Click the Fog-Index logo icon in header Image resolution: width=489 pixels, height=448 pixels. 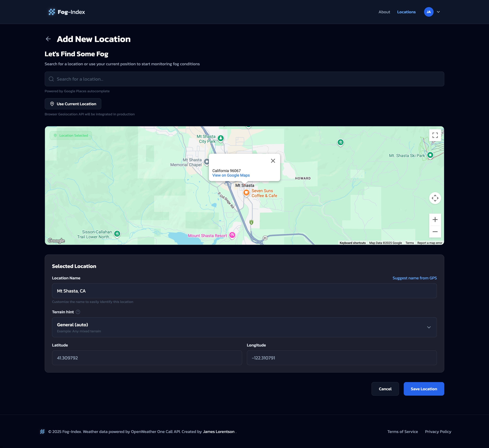[52, 12]
